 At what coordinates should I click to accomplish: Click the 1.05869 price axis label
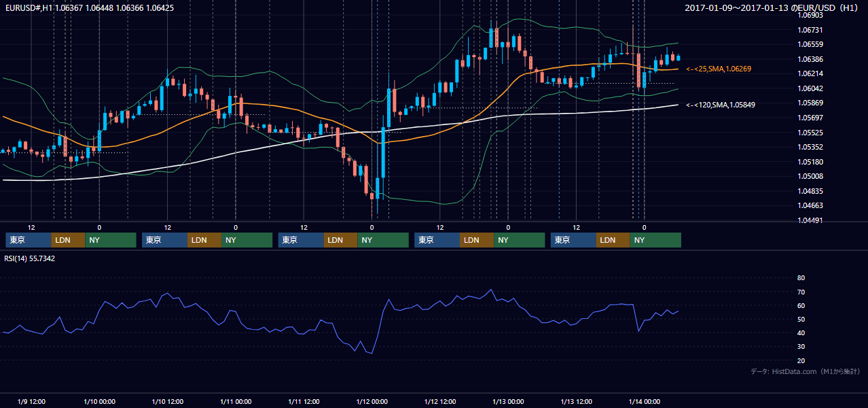click(x=810, y=103)
